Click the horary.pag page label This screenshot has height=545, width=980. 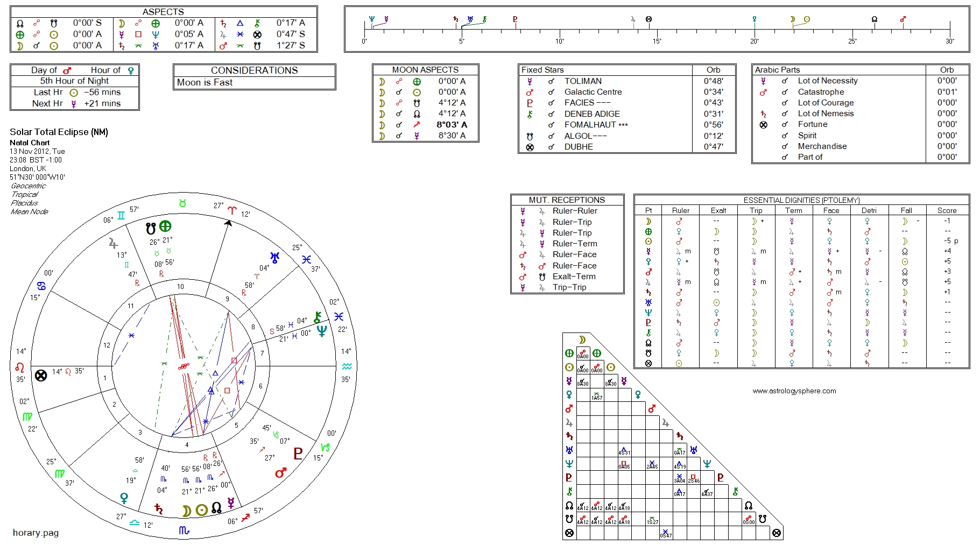36,533
